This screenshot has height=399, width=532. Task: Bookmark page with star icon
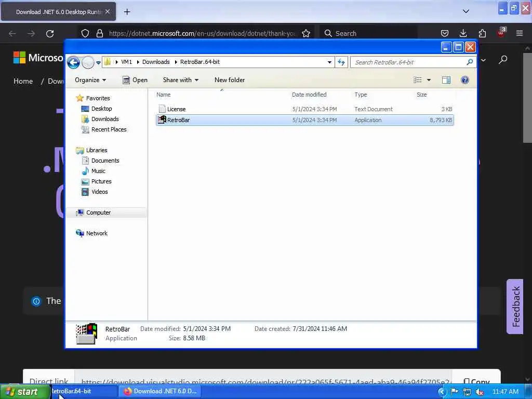point(306,33)
